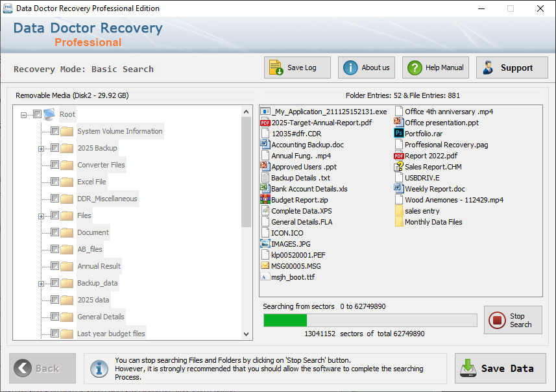
Task: Click the exe icon of _My_Application_211125152131.exe
Action: pos(265,112)
